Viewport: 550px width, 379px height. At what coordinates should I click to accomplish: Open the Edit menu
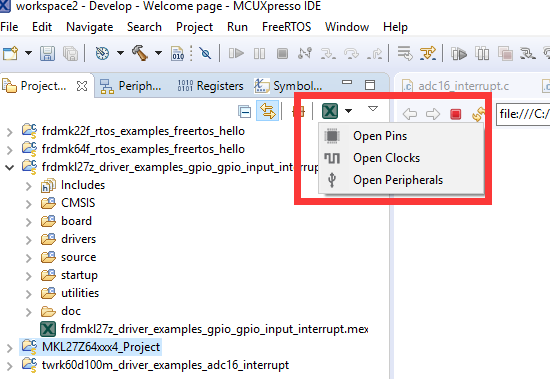42,27
